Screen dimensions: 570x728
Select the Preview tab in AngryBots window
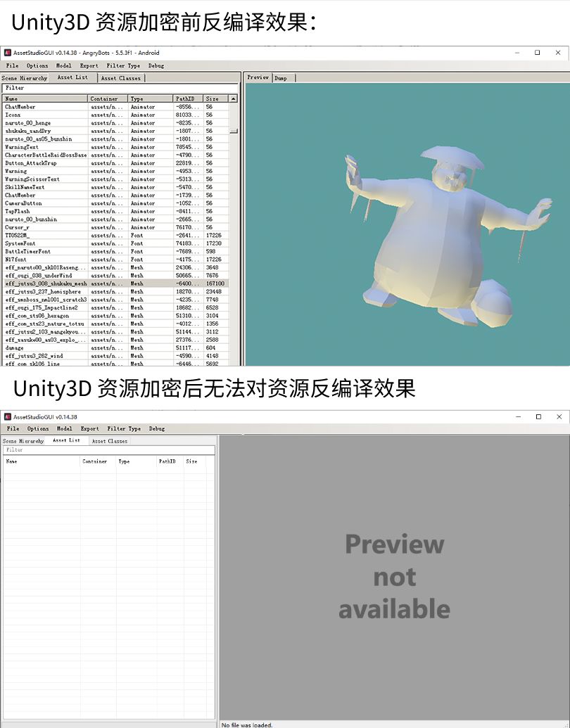pos(258,77)
